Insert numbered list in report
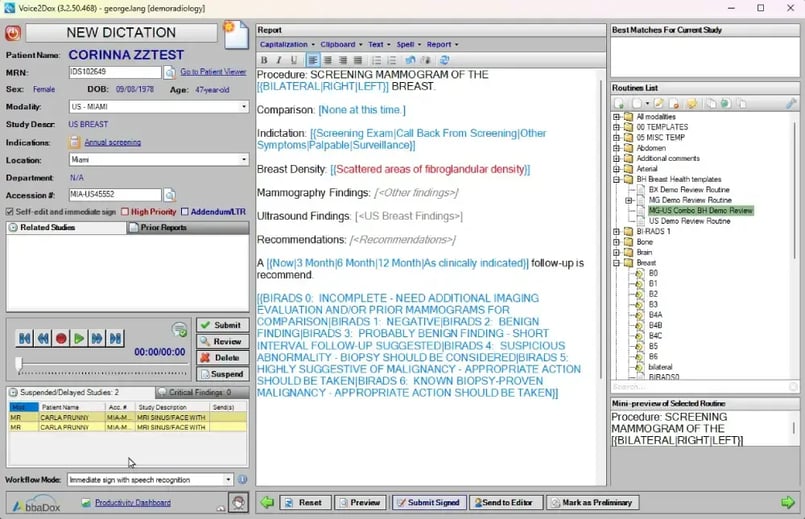Screen dimensions: 805x519 click(x=391, y=60)
